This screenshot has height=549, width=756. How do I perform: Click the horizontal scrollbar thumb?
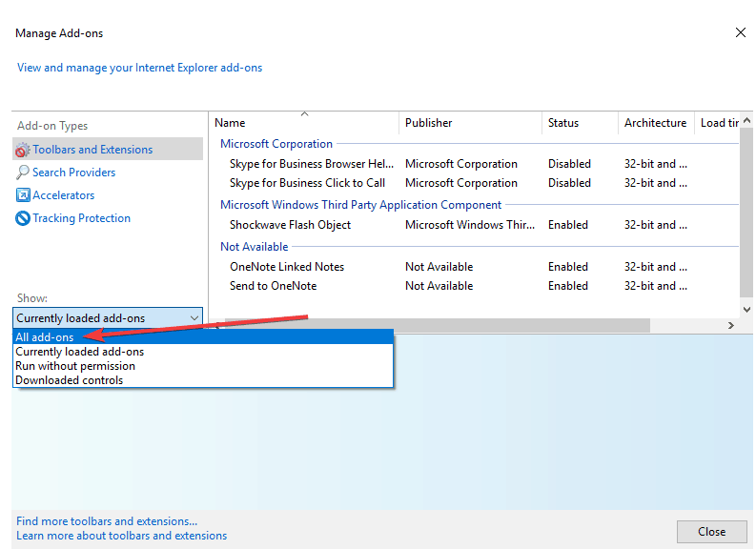tap(438, 325)
